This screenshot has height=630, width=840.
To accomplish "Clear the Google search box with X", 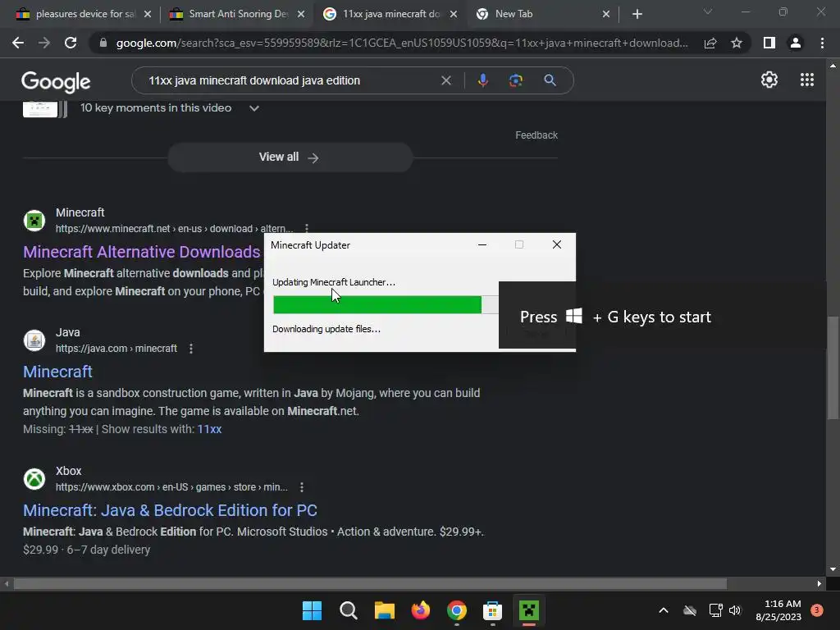I will [x=445, y=80].
